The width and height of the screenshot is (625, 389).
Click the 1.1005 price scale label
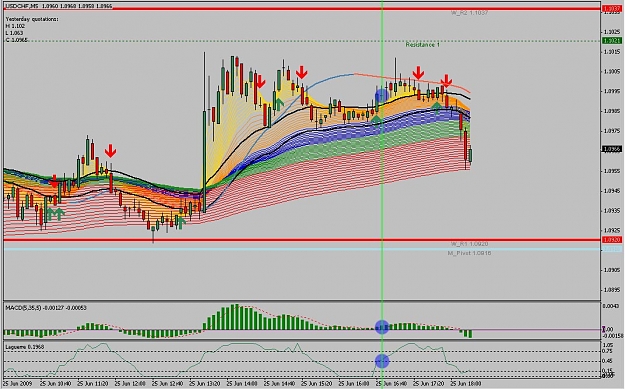612,72
